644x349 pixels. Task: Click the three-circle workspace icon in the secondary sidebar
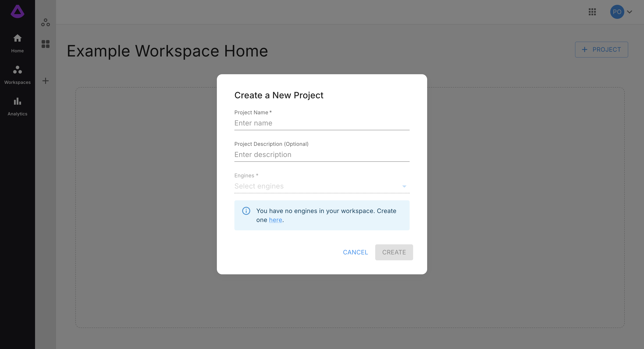[x=46, y=23]
